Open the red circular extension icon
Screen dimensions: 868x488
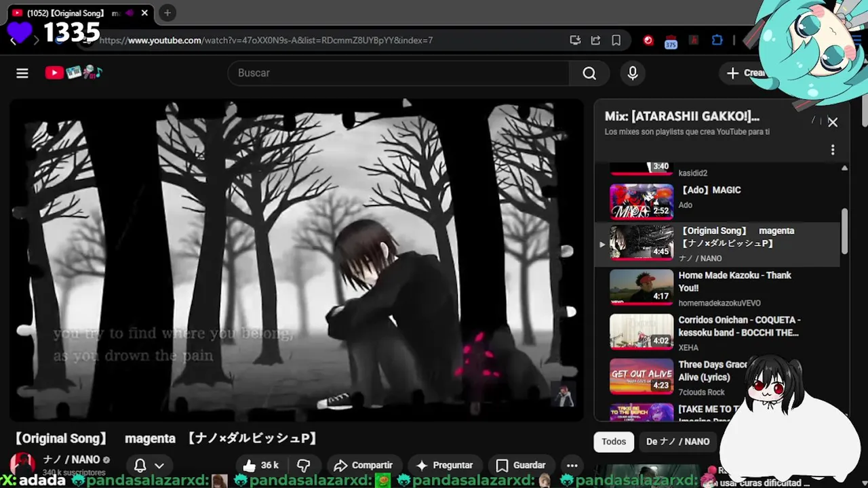(648, 41)
